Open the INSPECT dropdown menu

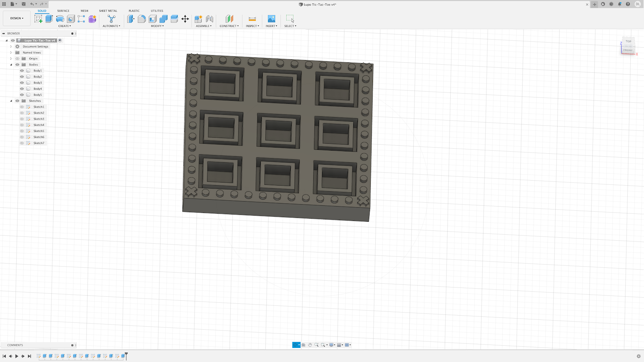[x=252, y=26]
